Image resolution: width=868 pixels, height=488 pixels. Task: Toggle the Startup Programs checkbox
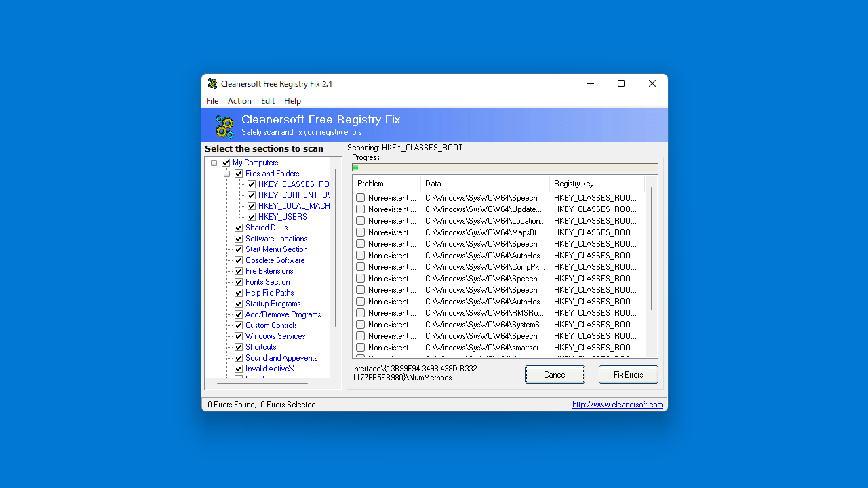pos(239,304)
